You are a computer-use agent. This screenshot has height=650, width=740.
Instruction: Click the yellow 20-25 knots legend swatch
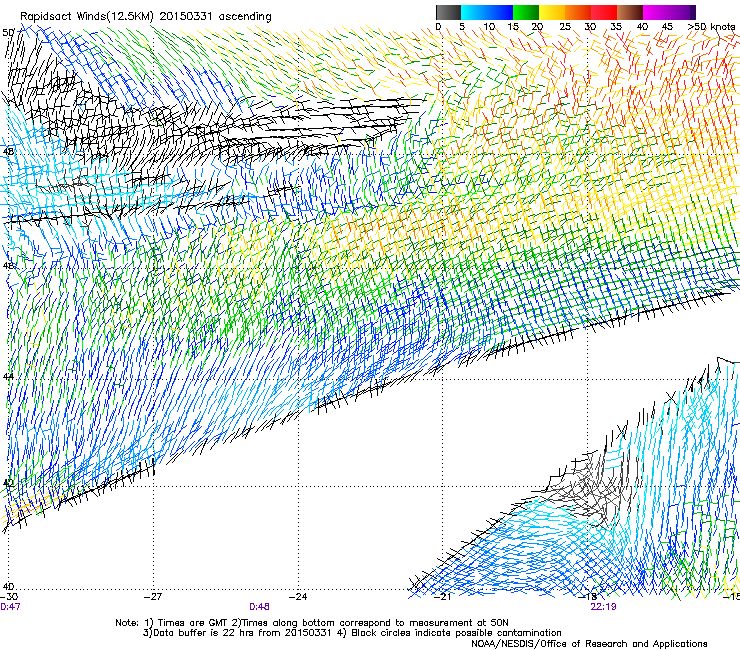point(552,12)
